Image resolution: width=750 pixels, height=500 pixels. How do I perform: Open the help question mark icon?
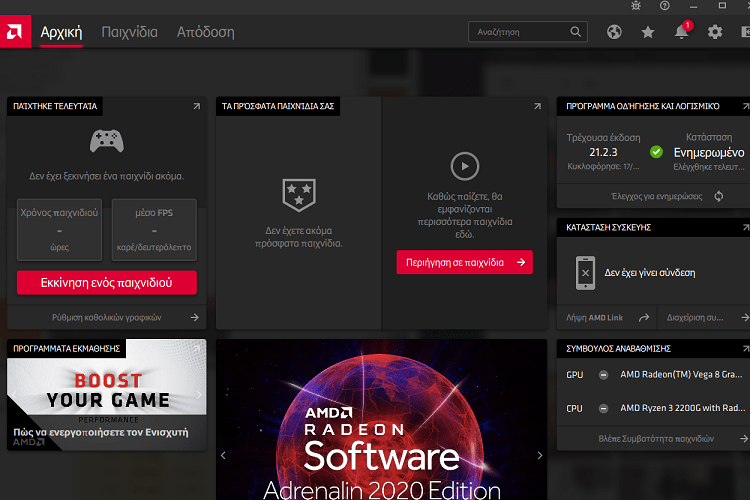pyautogui.click(x=664, y=6)
